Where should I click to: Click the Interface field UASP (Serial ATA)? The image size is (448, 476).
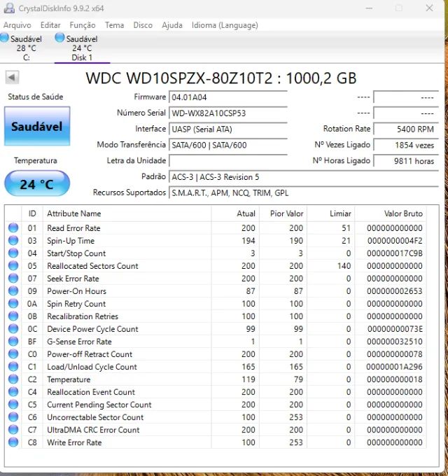(228, 129)
